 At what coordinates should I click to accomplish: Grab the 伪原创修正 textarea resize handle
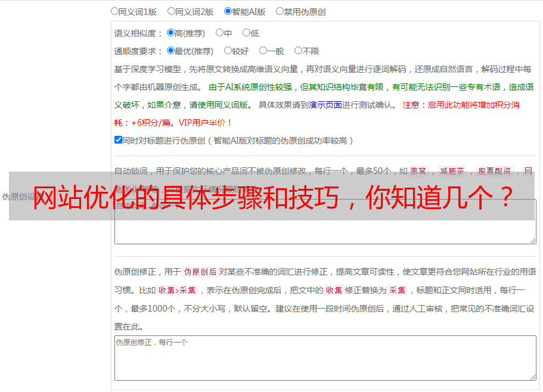coord(533,377)
